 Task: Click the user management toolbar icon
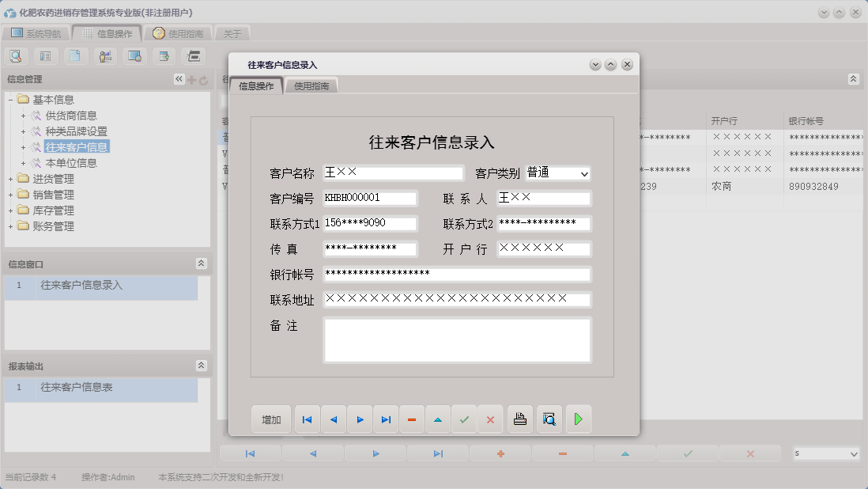pos(104,55)
